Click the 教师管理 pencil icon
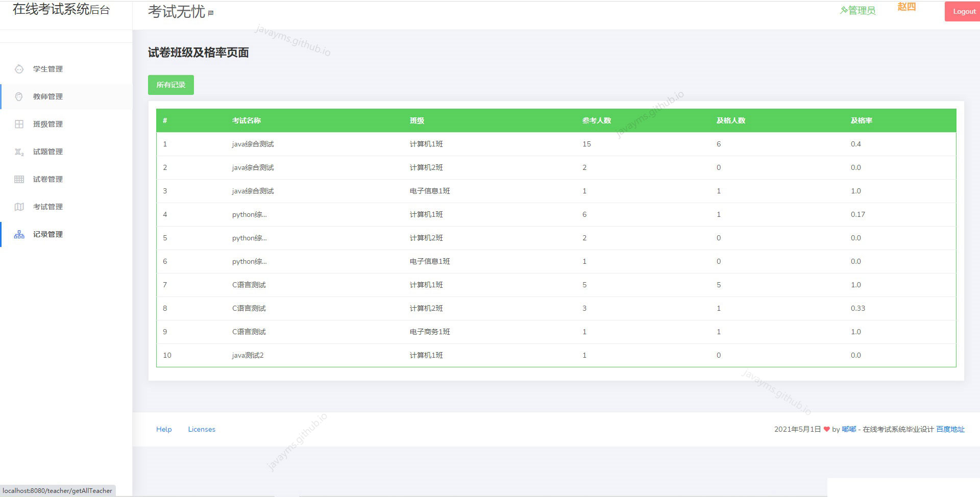 (x=19, y=96)
